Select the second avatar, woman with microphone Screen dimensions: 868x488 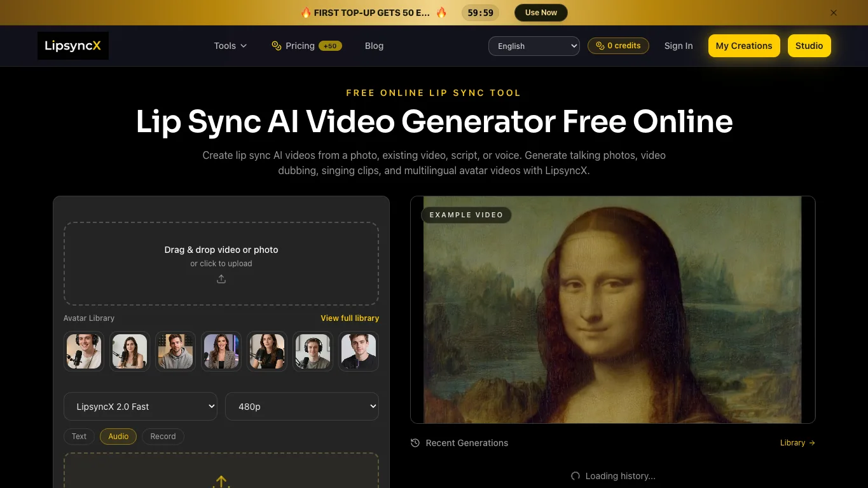click(x=130, y=351)
